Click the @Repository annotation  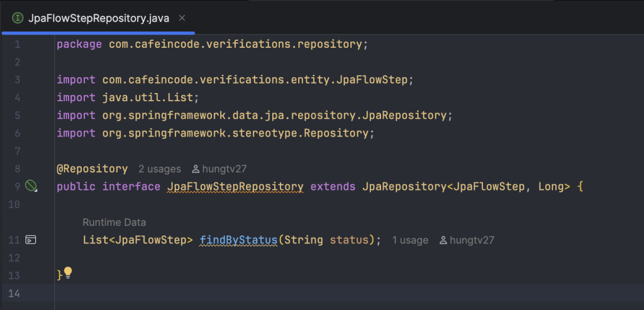pos(92,169)
